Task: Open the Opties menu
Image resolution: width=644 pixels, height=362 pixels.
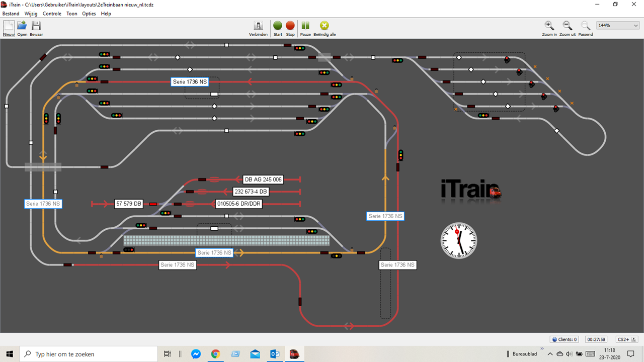Action: click(89, 14)
